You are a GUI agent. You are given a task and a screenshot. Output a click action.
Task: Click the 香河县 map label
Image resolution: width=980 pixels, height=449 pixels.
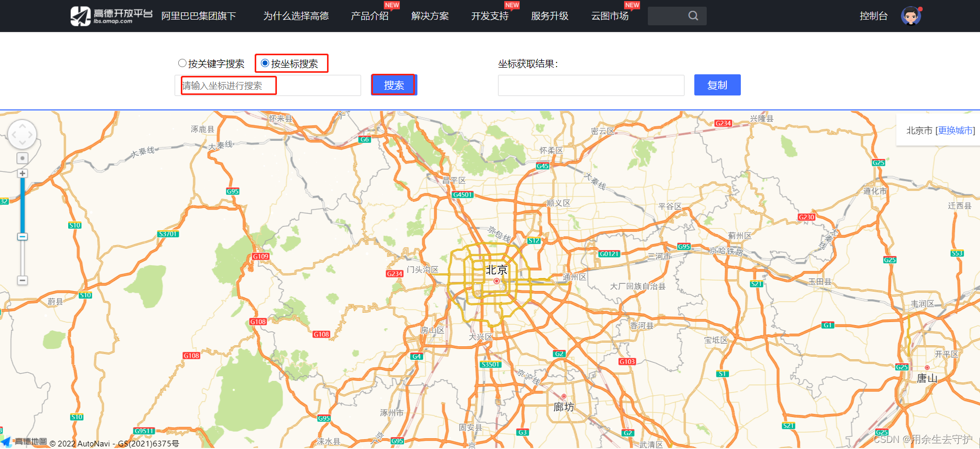click(x=642, y=326)
